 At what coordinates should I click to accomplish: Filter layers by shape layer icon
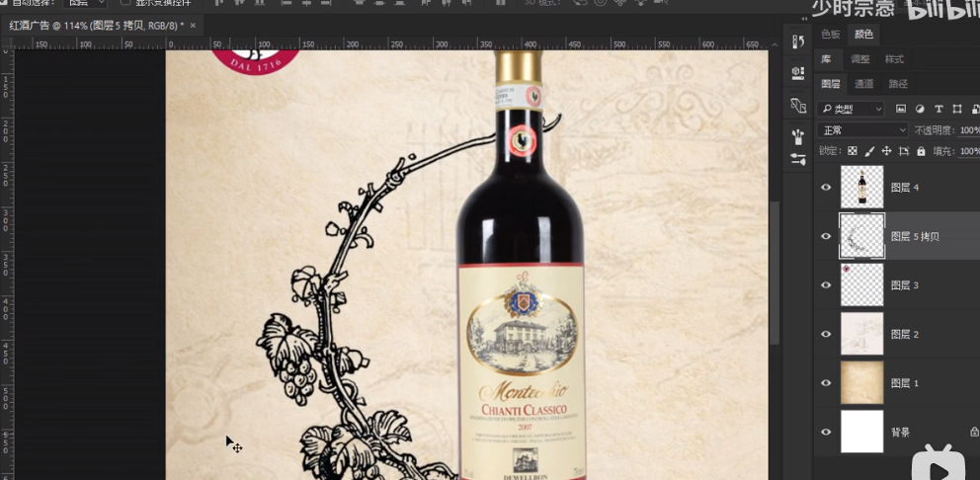pos(957,109)
